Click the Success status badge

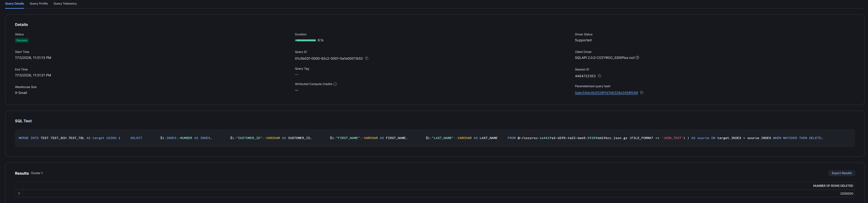[x=22, y=40]
